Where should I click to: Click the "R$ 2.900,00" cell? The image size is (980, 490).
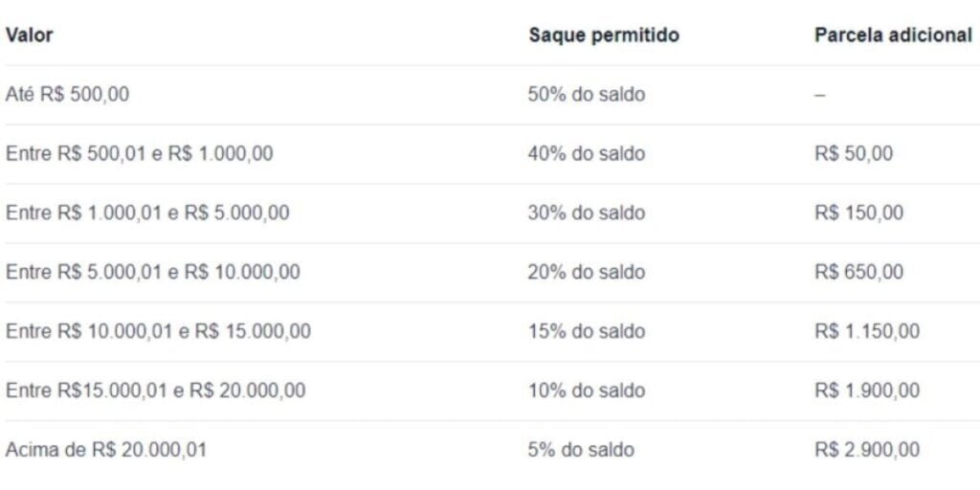click(x=867, y=450)
